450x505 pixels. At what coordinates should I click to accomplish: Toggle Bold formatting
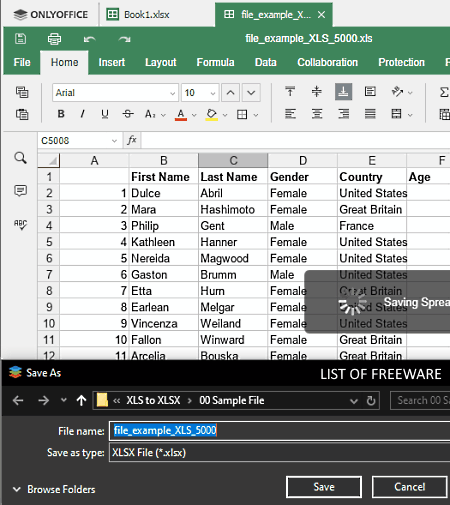click(61, 114)
